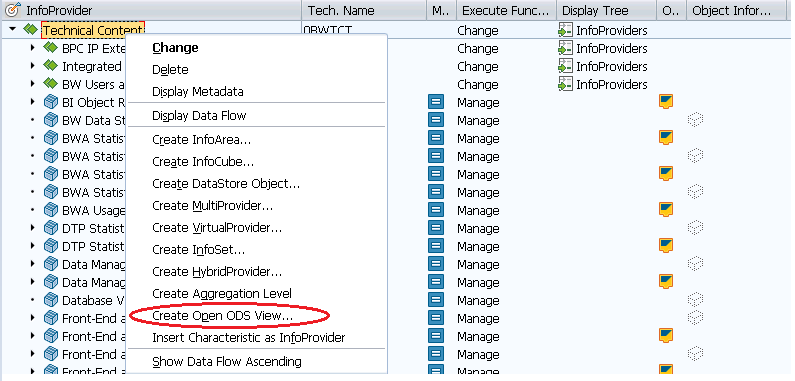This screenshot has height=381, width=795.
Task: Click the Execute Func... column header
Action: (x=506, y=10)
